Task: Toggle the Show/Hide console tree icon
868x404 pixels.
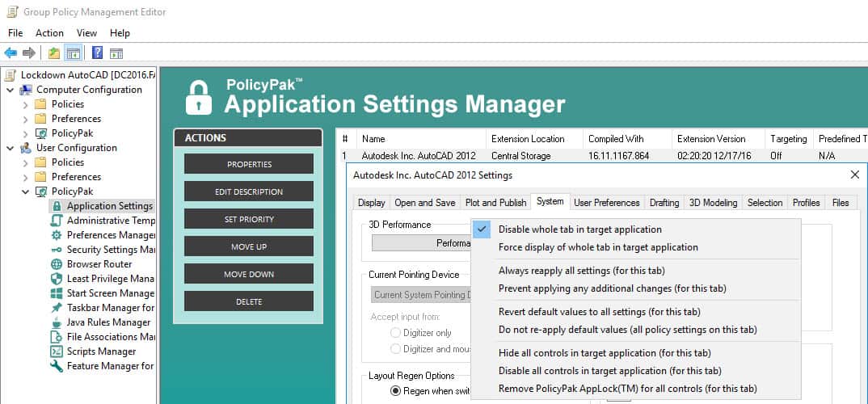Action: tap(73, 53)
